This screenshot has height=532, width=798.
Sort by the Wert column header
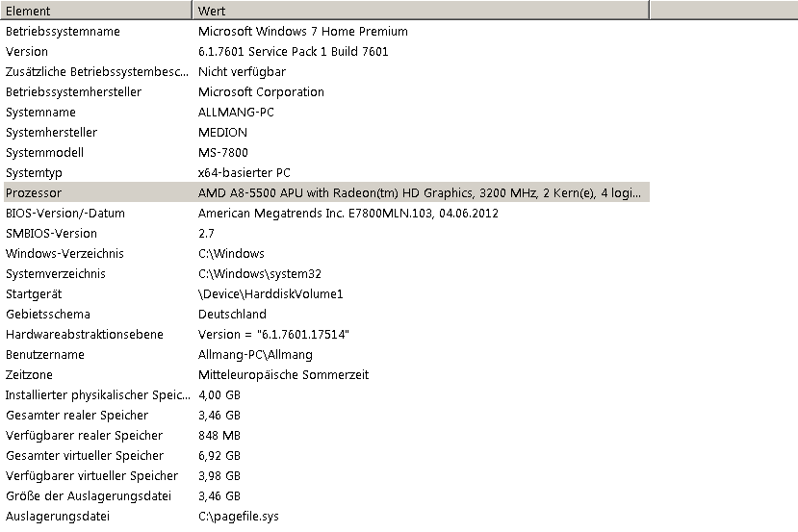pos(421,11)
